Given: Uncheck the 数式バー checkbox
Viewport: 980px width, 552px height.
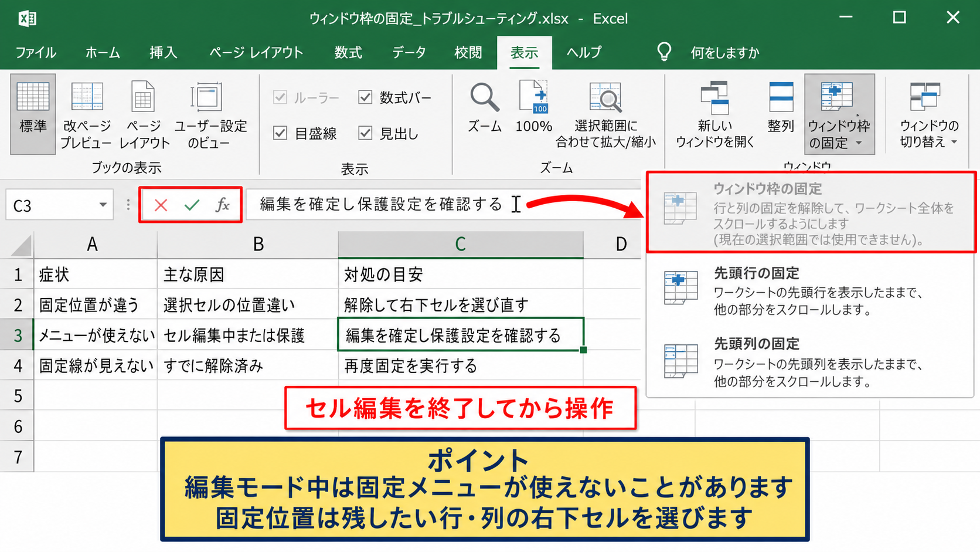Looking at the screenshot, I should pos(365,97).
